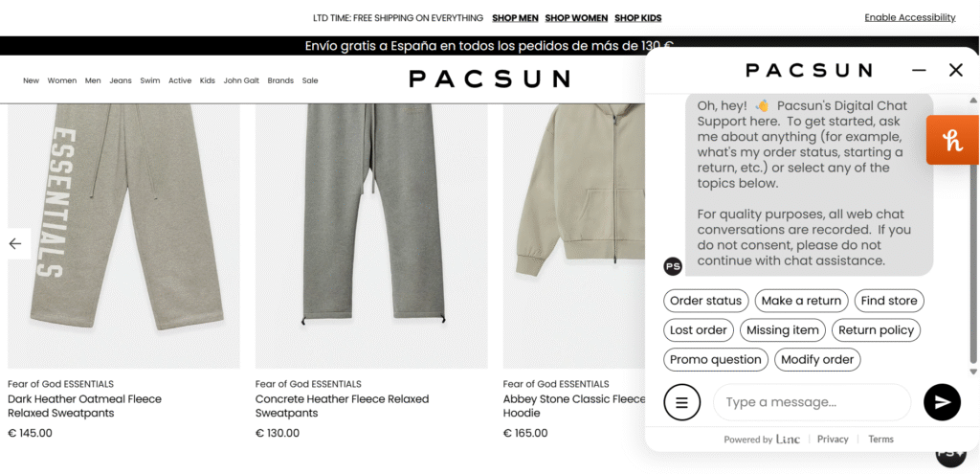Choose Make a return quick reply

coord(801,301)
